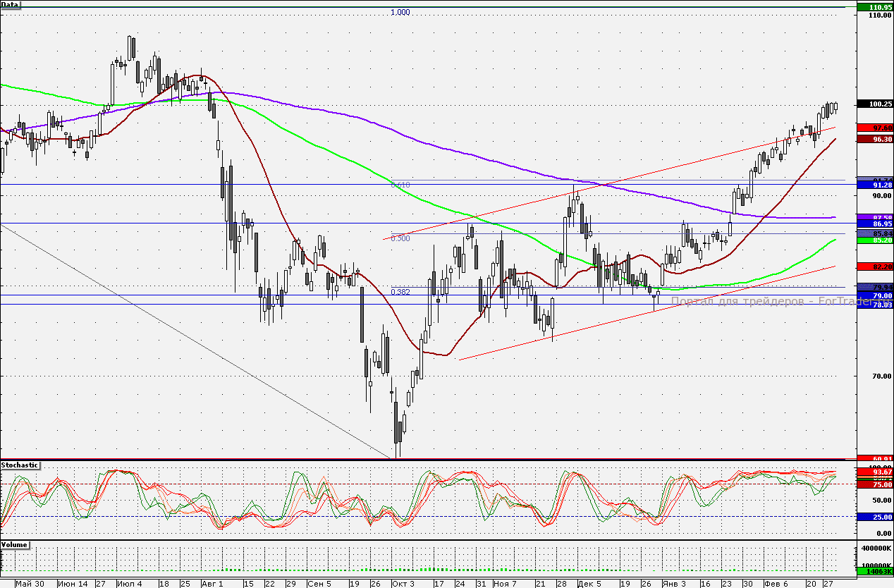Image resolution: width=894 pixels, height=588 pixels.
Task: Select the 100.25 current price tag
Action: 874,104
